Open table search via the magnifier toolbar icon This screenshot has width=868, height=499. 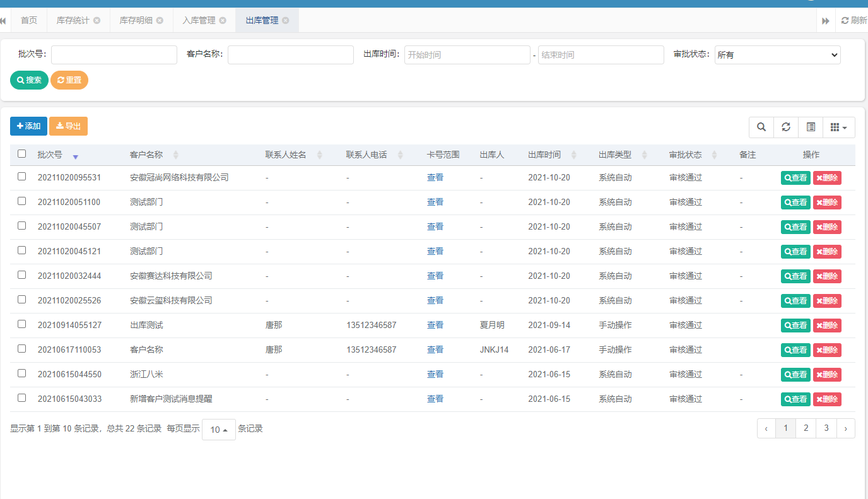point(761,127)
